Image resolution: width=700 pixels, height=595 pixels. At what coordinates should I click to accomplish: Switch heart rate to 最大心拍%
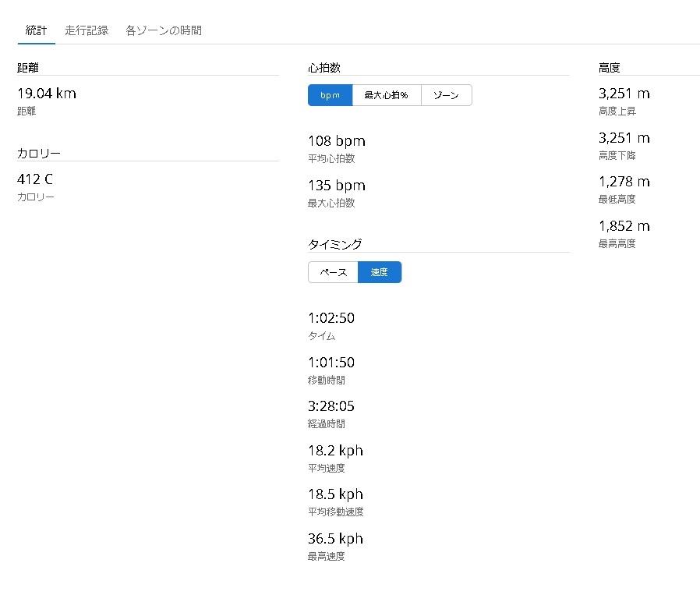(386, 95)
